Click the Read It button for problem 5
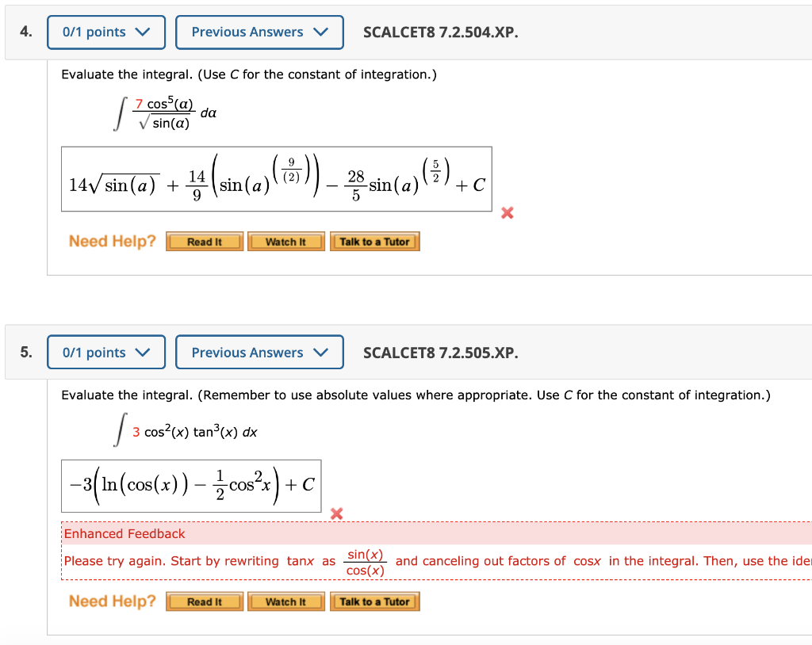This screenshot has height=645, width=812. [x=204, y=601]
